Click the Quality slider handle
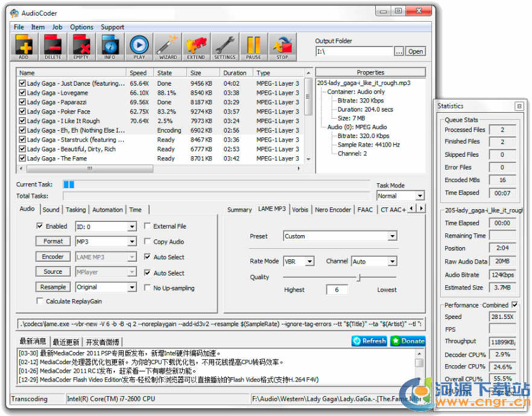The width and height of the screenshot is (532, 416). [358, 277]
